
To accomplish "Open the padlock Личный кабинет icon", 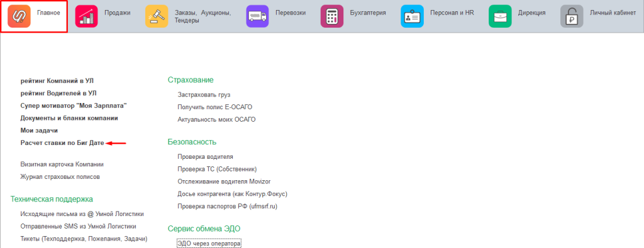I will click(572, 16).
